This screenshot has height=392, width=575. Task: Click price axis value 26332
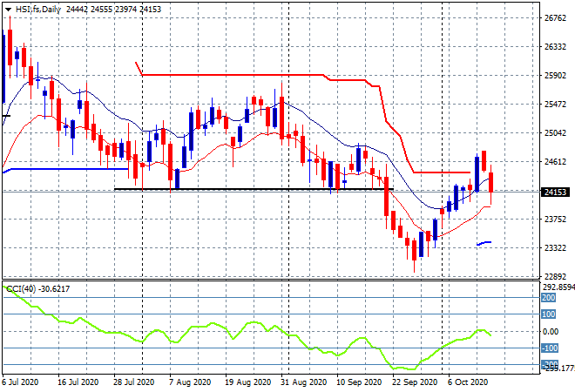click(555, 47)
